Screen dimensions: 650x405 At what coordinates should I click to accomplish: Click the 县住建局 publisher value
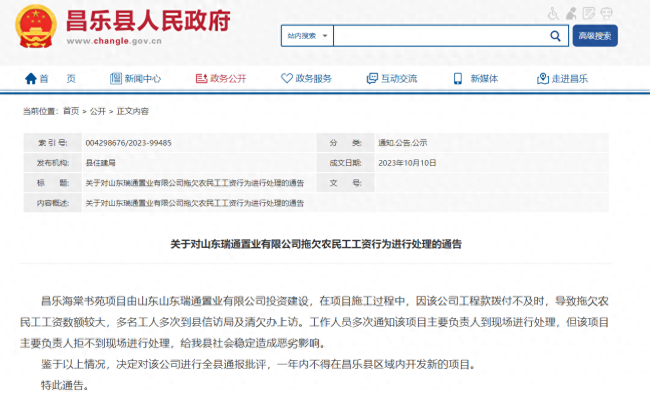[x=101, y=163]
